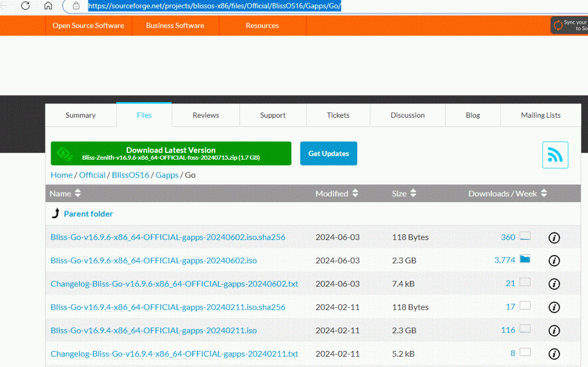Sort by Downloads / Week column
The width and height of the screenshot is (588, 367).
[x=508, y=194]
